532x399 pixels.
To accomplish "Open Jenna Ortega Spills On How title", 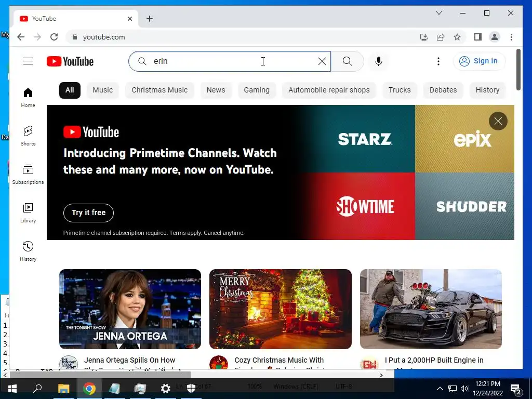I will 129,360.
